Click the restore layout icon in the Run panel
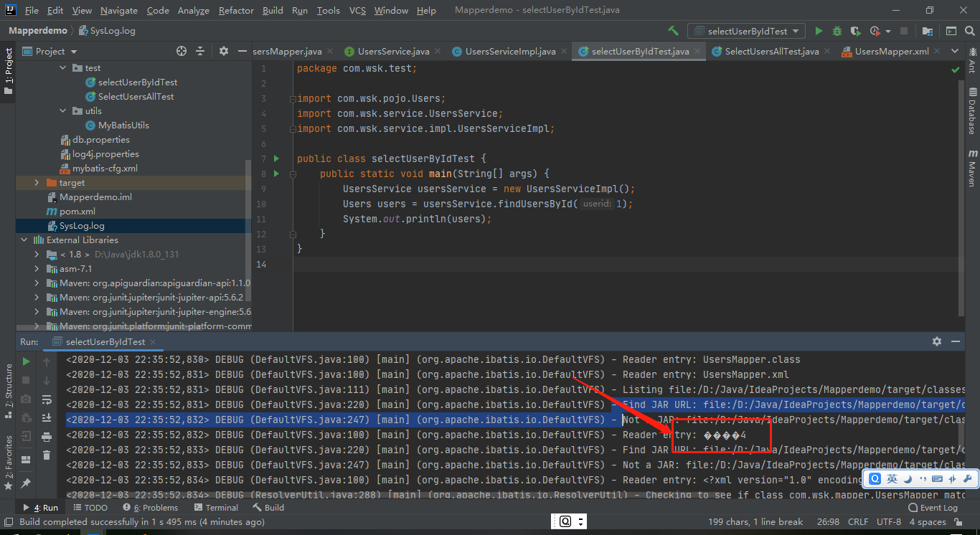The image size is (980, 535). [x=27, y=459]
